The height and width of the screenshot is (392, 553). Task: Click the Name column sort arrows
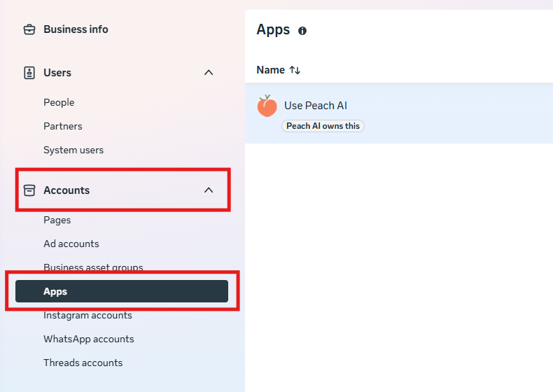(x=295, y=70)
